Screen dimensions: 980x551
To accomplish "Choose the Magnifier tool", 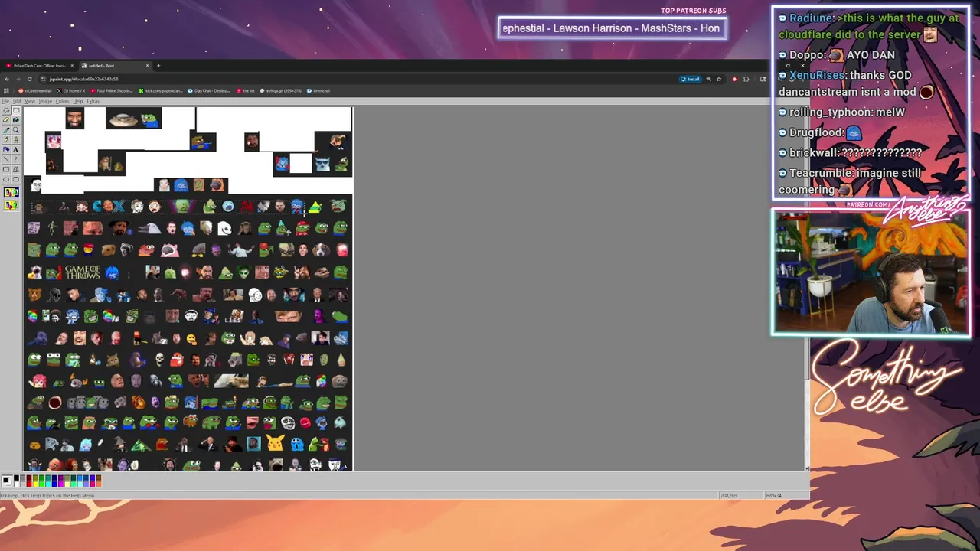I will click(x=16, y=130).
